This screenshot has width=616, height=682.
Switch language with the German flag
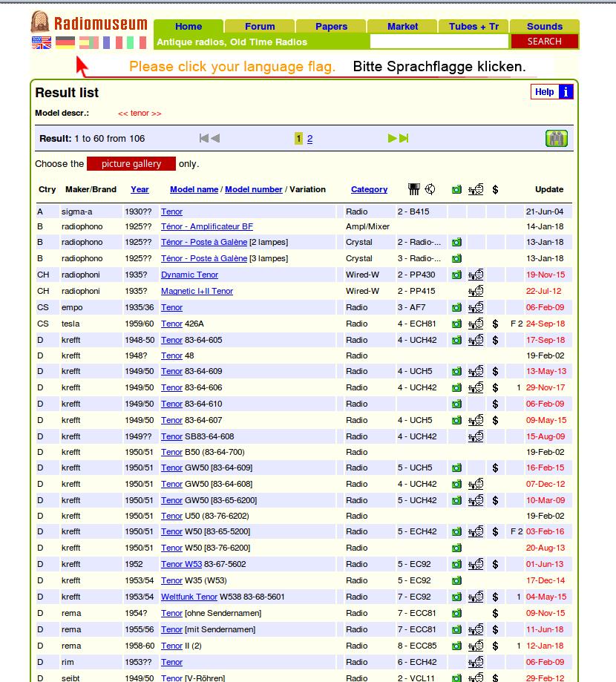[x=65, y=42]
